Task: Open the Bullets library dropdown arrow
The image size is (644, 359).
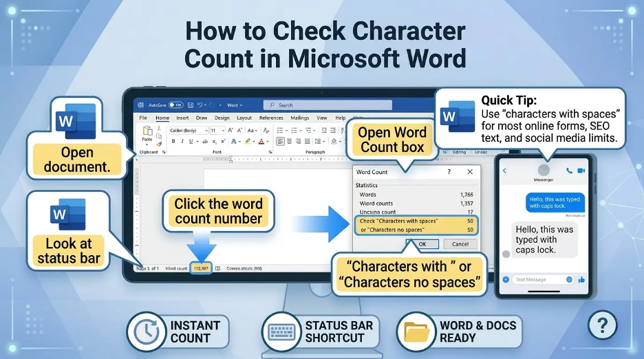Action: coord(286,130)
